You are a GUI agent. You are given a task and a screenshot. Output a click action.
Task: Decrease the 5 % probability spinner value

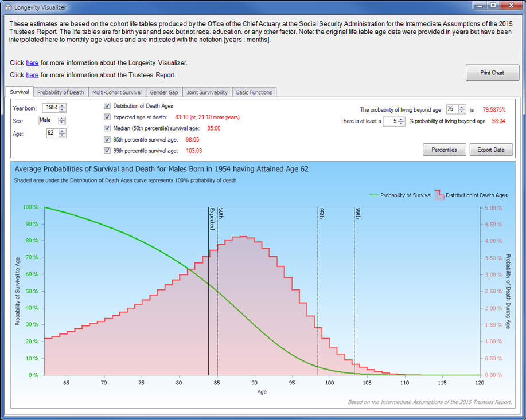402,124
